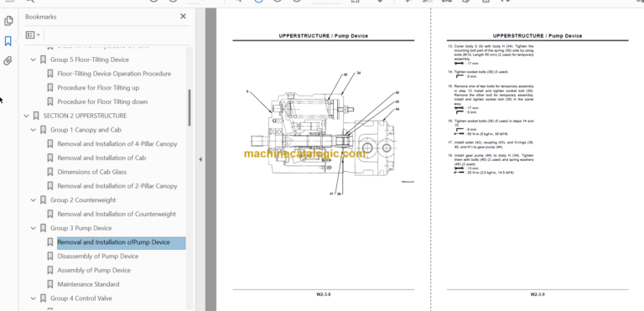Open Removal and Installation of Counterweight
The height and width of the screenshot is (311, 644).
pyautogui.click(x=117, y=214)
